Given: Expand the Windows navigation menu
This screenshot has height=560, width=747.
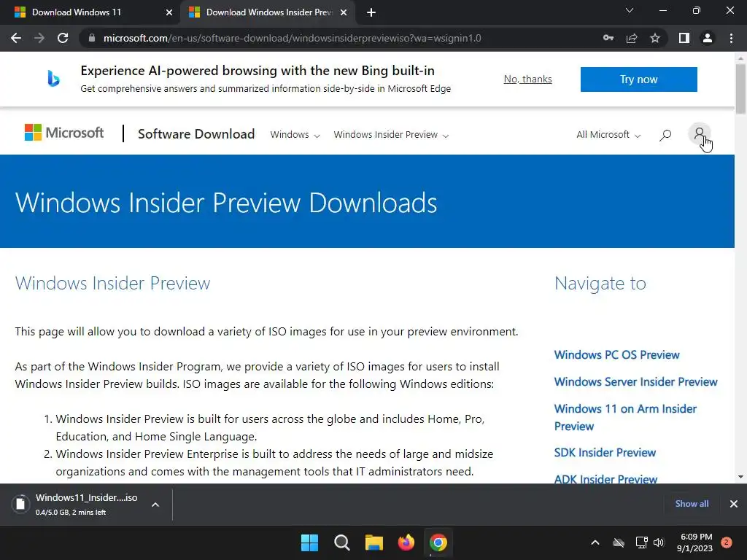Looking at the screenshot, I should pyautogui.click(x=295, y=135).
